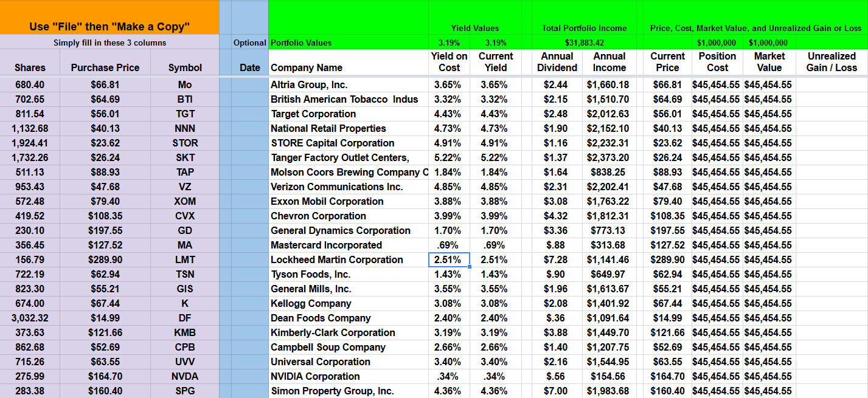Select Tanger Factory Outlet Centers cell
868x398 pixels.
click(x=349, y=157)
